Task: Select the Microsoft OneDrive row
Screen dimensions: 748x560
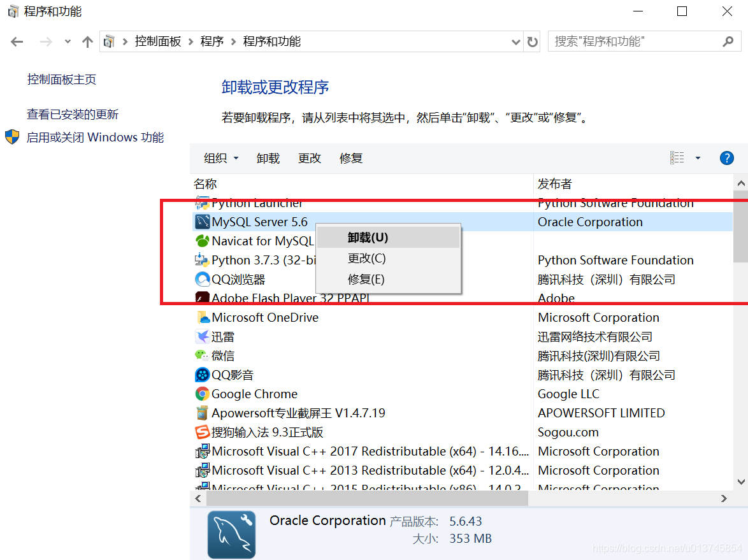Action: click(x=463, y=317)
